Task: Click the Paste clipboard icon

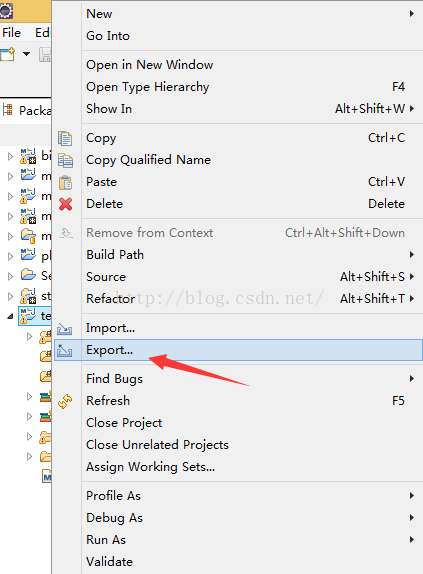Action: click(x=65, y=182)
